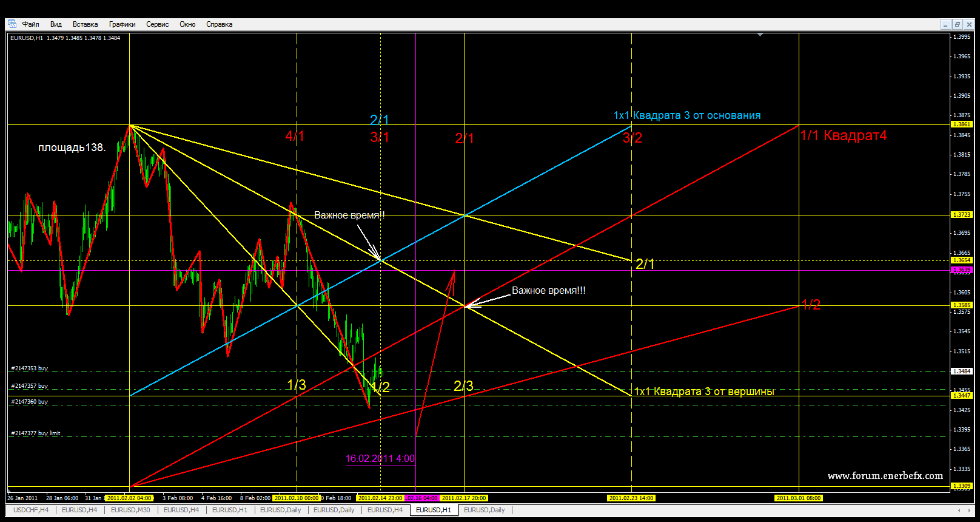Switch to the USDCHF,H4 chart tab
Image resolution: width=980 pixels, height=522 pixels.
coord(31,510)
